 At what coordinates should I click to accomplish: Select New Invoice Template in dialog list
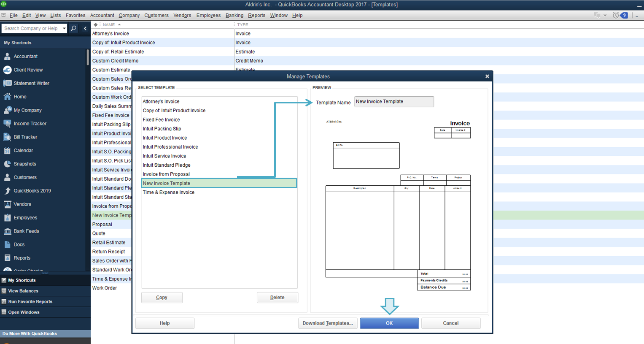pos(219,183)
